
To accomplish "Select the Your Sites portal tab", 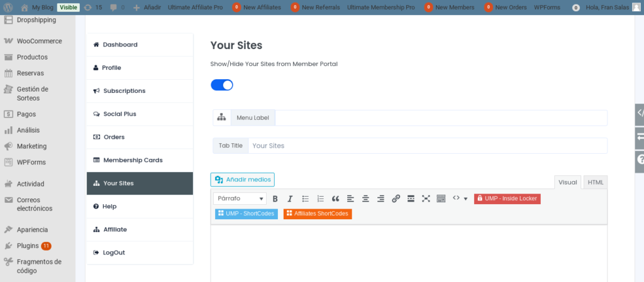I will point(140,183).
